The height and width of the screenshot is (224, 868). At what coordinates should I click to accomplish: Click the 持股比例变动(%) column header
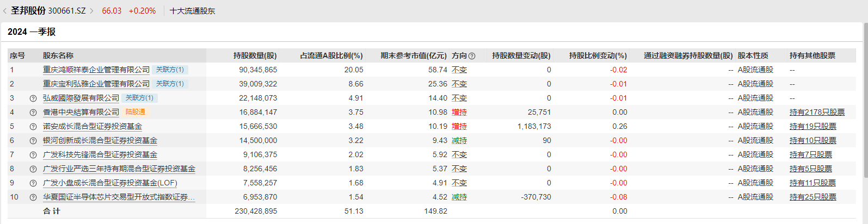point(598,55)
